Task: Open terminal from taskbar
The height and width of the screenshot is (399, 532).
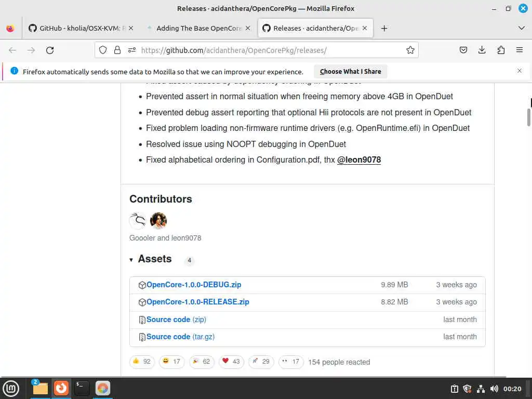Action: [x=82, y=389]
